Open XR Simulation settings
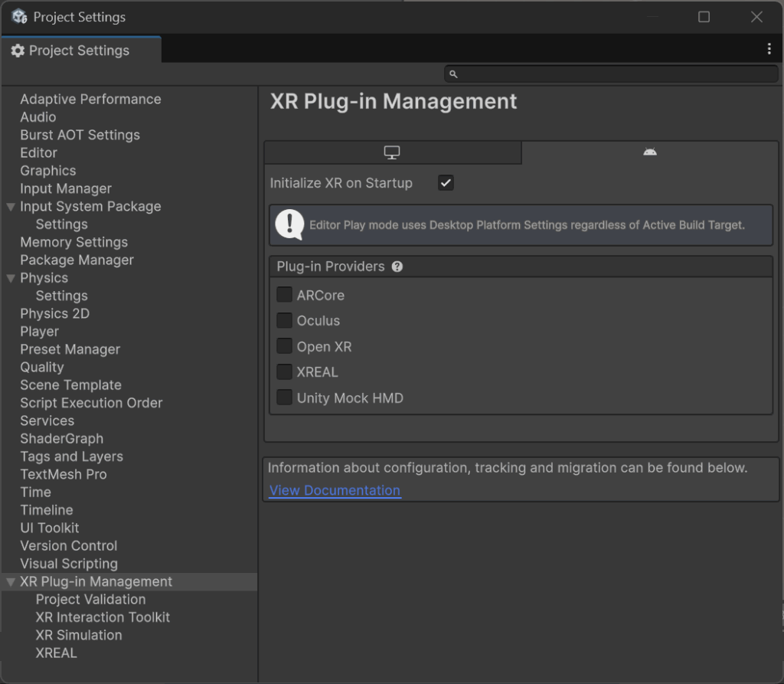Viewport: 784px width, 684px height. 79,636
